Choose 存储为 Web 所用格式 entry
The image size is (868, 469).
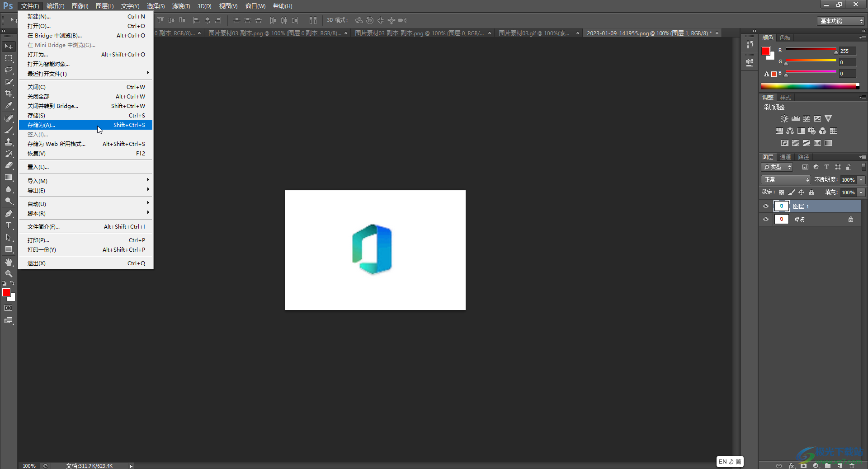[86, 144]
